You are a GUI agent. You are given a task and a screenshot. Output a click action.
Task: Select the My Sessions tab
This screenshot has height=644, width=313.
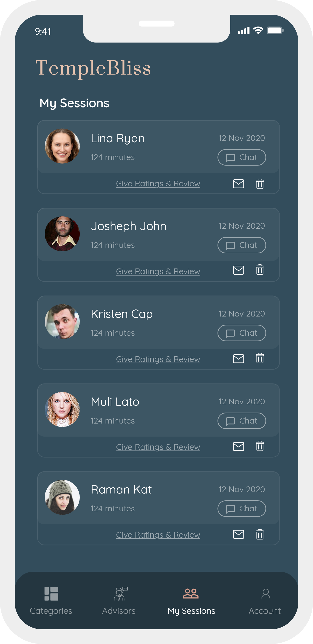(191, 600)
